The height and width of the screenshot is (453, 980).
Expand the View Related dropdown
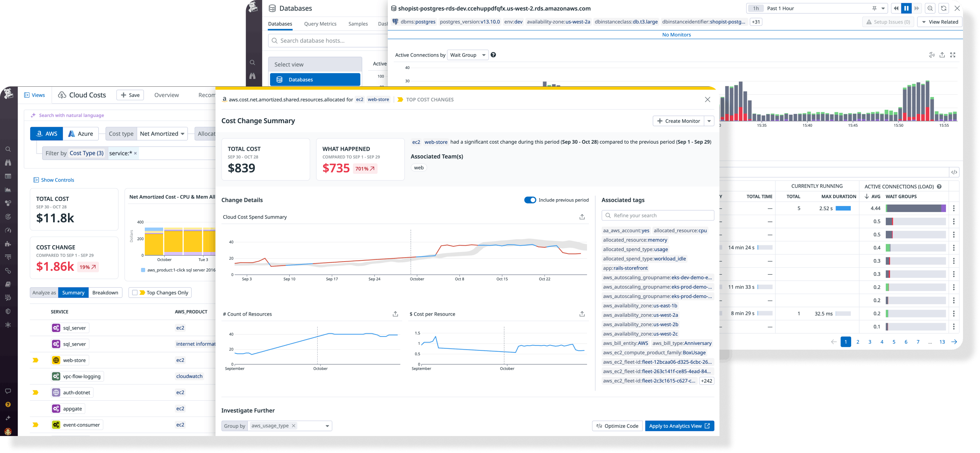(940, 22)
